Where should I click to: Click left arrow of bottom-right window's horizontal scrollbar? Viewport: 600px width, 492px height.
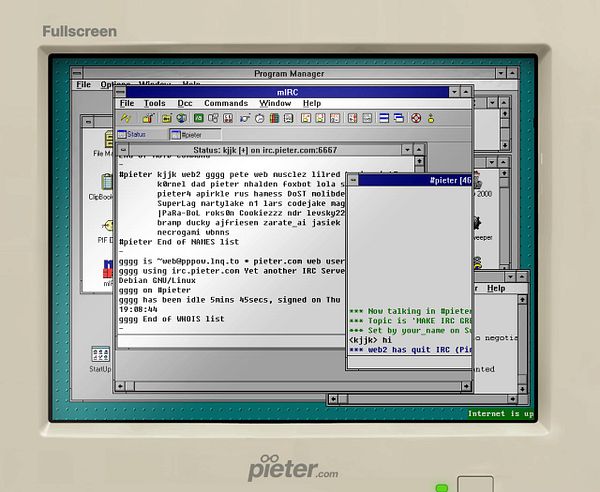pyautogui.click(x=333, y=399)
